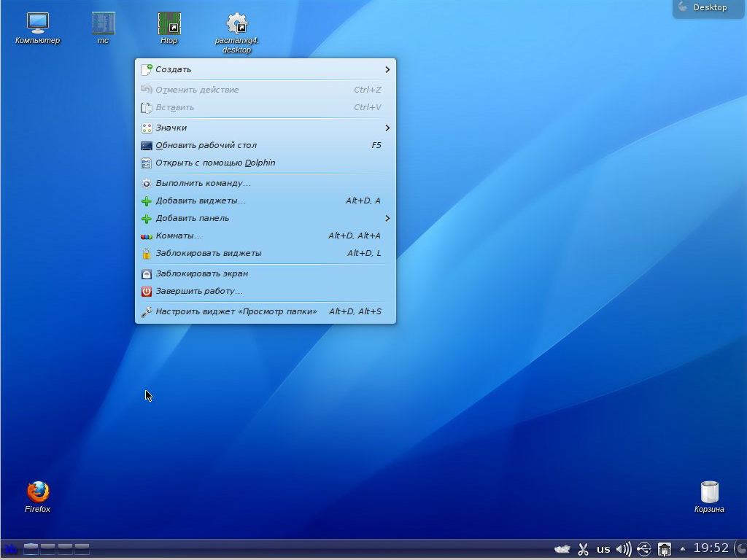Select the Htop desktop shortcut

169,28
